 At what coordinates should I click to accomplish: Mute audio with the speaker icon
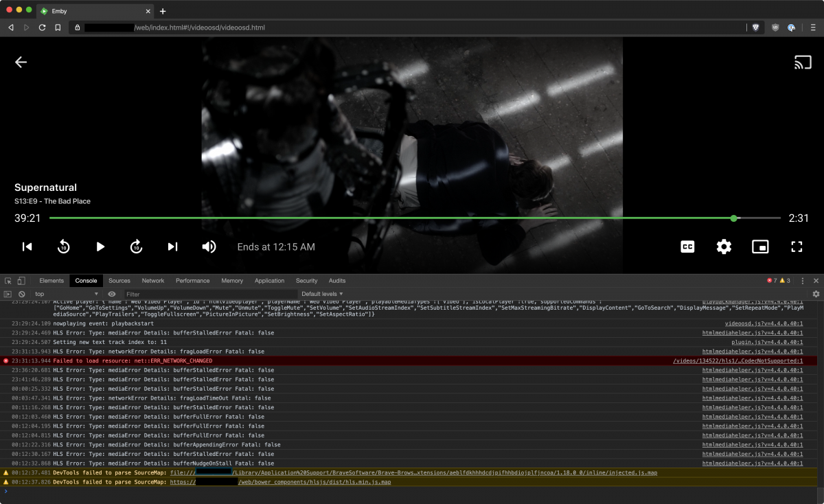coord(209,247)
